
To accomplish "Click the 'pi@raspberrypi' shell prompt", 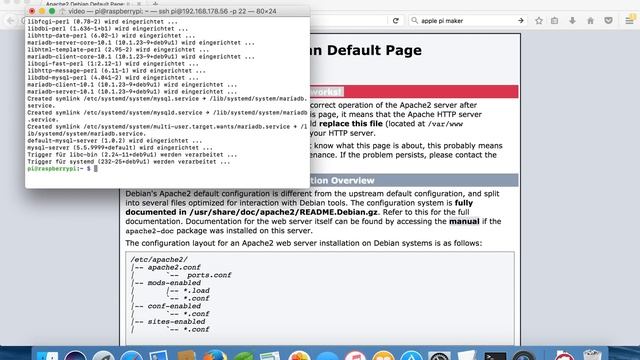I will coord(52,169).
